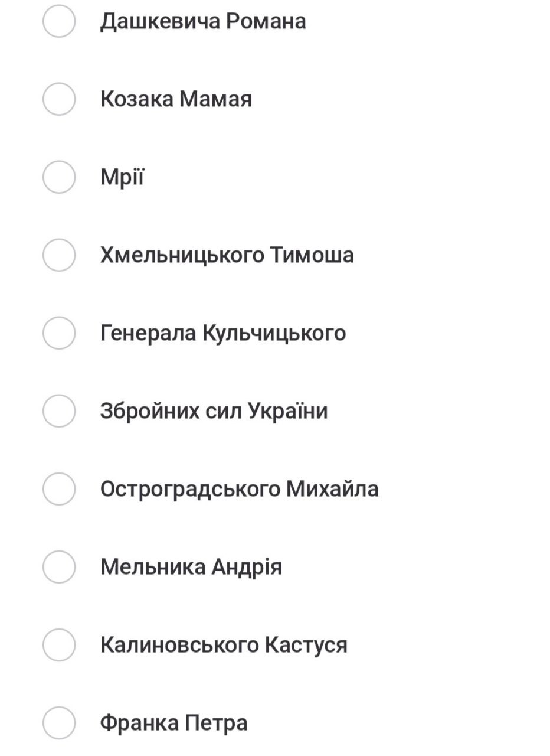
Task: Click the Хмельницького Тимоша label text
Action: click(227, 255)
